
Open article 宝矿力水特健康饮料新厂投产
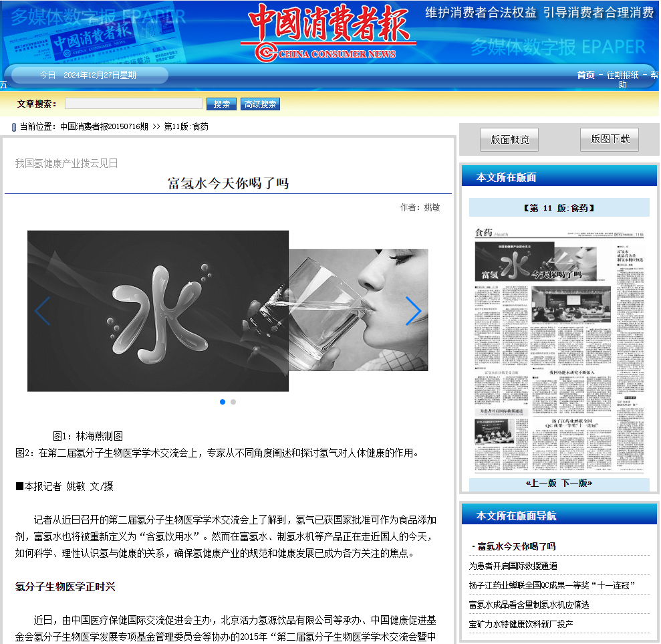tap(521, 624)
